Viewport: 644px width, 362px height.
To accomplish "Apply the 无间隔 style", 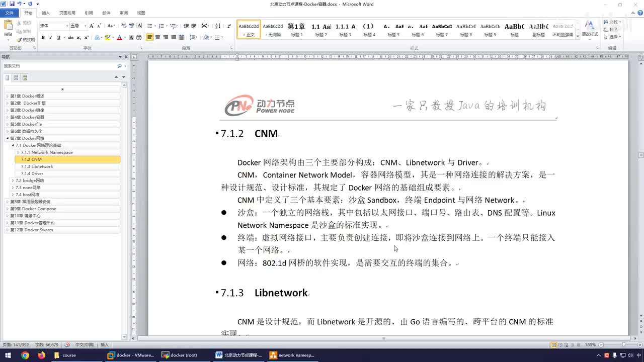I will (x=273, y=30).
